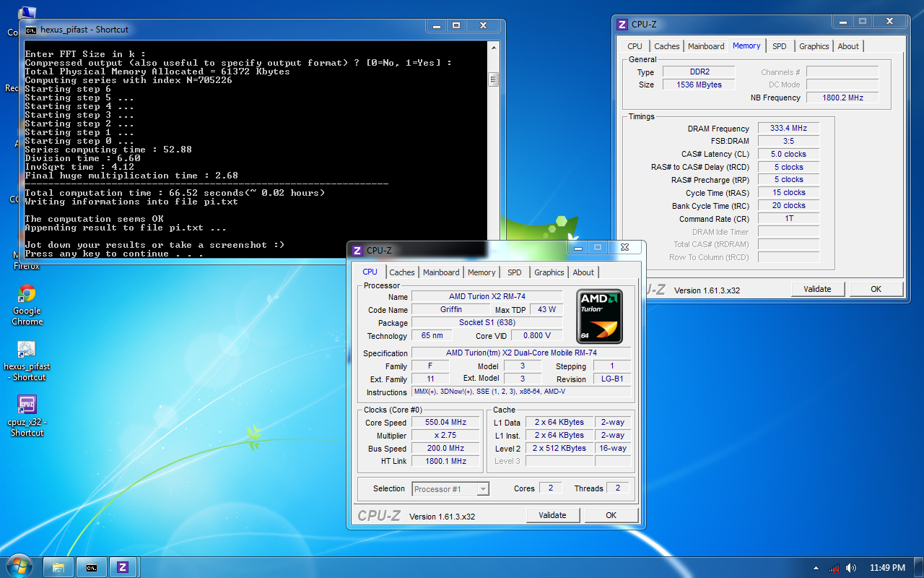
Task: Open Memory tab in front CPU-Z window
Action: [x=481, y=272]
